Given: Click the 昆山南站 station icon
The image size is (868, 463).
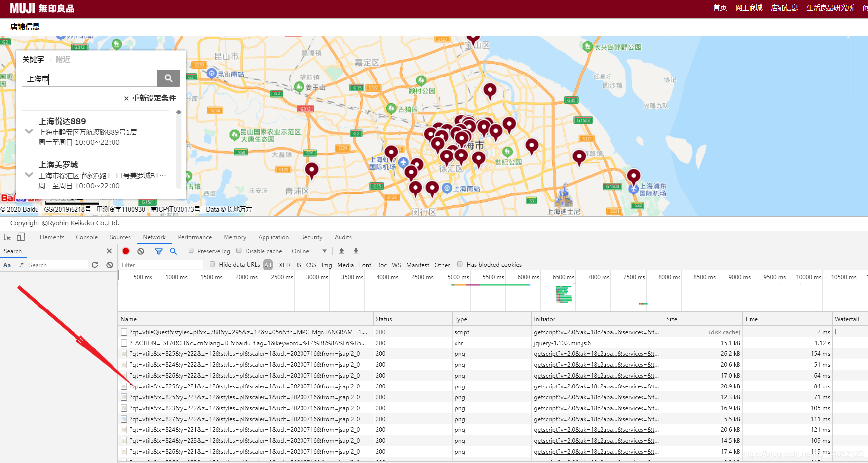Looking at the screenshot, I should (x=212, y=74).
